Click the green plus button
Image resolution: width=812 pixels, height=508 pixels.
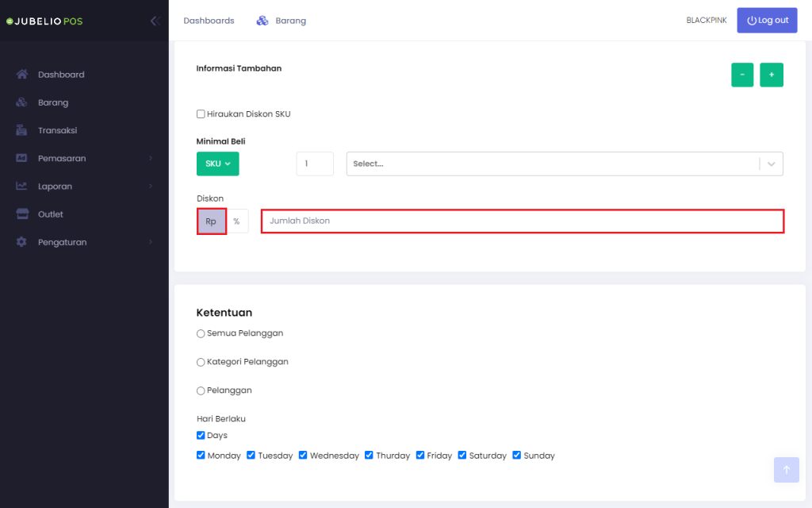(x=771, y=75)
